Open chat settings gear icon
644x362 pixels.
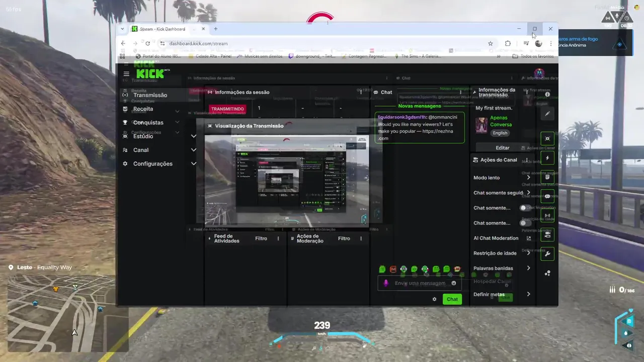click(x=434, y=299)
